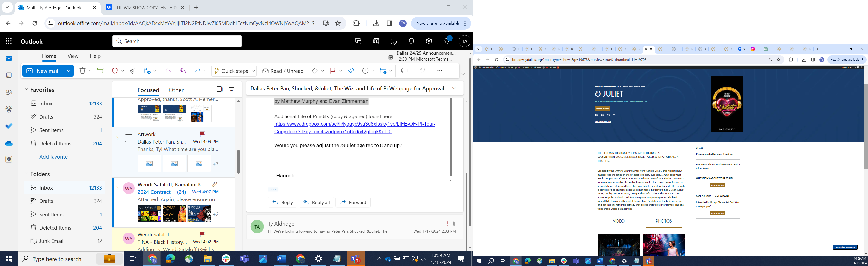
Task: Open the Life of Pi Dropbox link
Action: pyautogui.click(x=355, y=128)
